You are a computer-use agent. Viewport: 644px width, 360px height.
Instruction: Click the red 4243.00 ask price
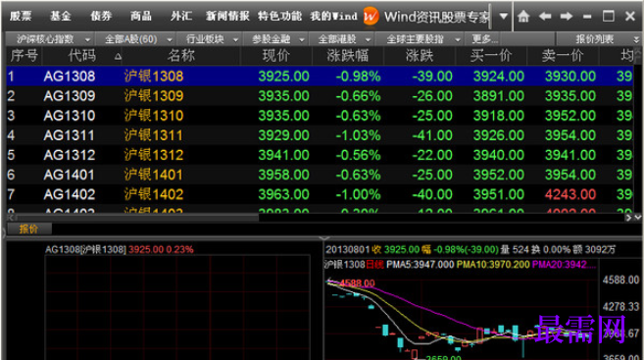point(570,195)
